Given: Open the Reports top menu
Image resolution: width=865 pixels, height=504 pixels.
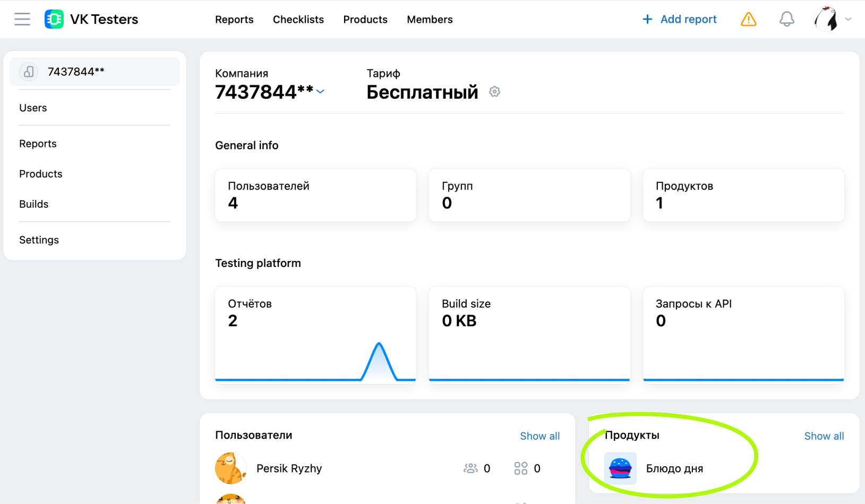Looking at the screenshot, I should point(234,20).
